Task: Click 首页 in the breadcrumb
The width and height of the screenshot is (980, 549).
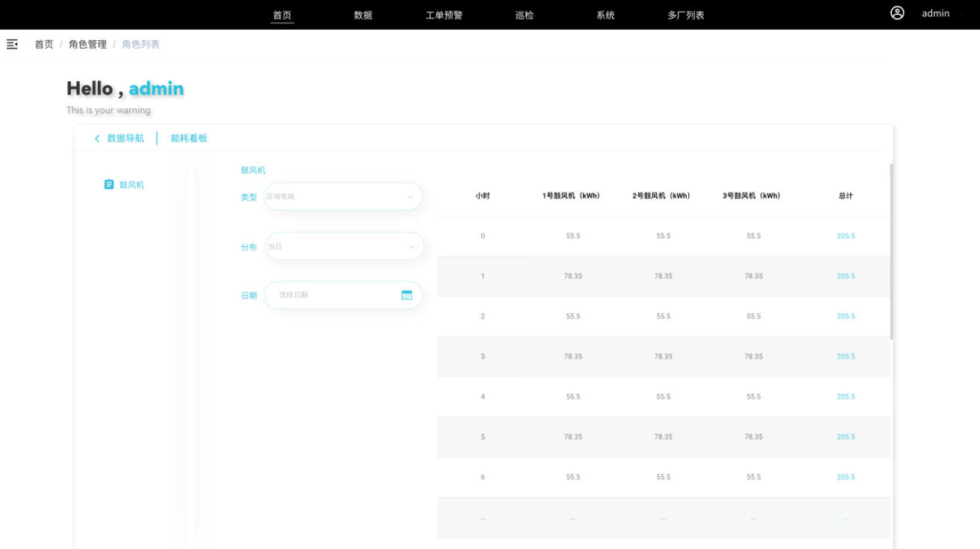Action: [44, 45]
